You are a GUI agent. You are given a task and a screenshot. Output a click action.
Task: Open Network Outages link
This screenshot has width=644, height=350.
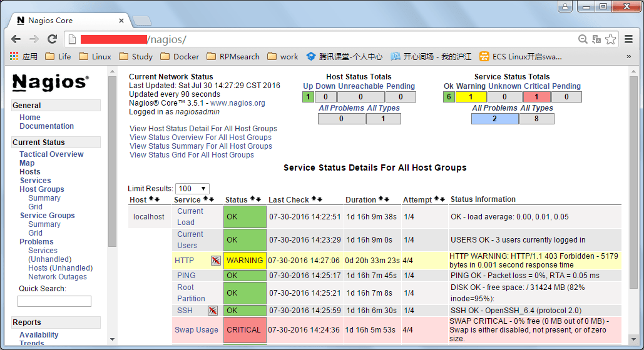point(58,277)
